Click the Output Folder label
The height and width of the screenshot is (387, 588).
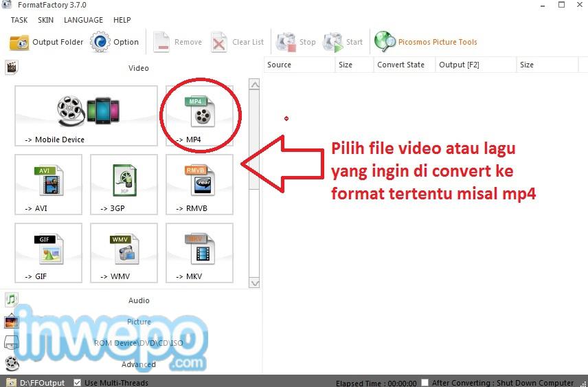[58, 42]
